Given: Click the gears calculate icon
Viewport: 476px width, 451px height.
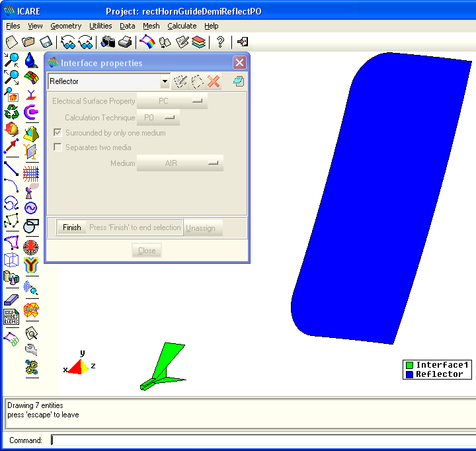Looking at the screenshot, I should [x=31, y=367].
